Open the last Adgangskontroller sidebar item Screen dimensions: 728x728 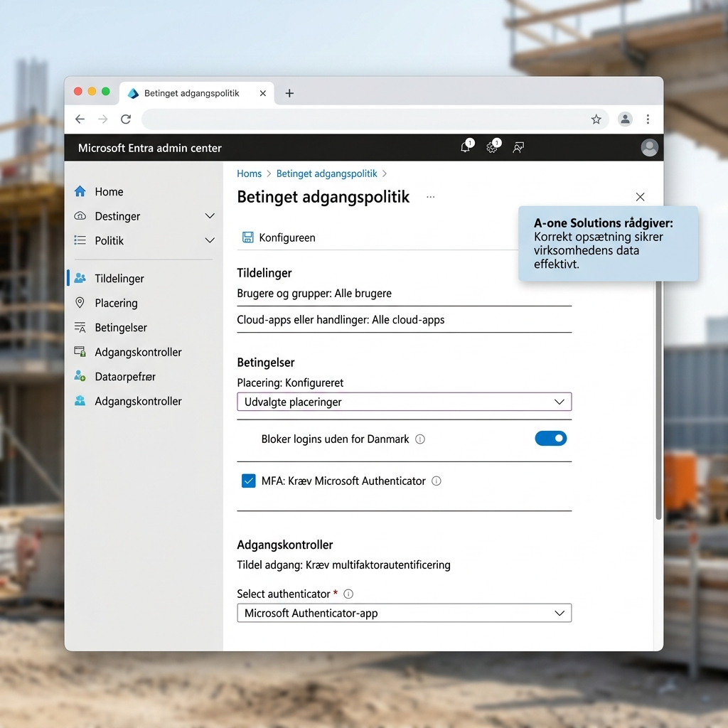138,401
